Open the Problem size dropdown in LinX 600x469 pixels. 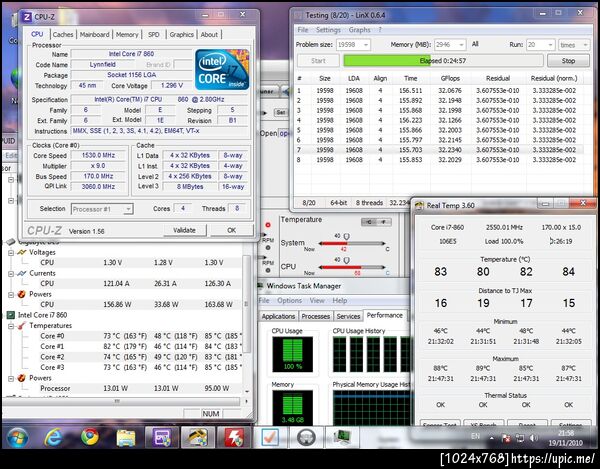353,45
